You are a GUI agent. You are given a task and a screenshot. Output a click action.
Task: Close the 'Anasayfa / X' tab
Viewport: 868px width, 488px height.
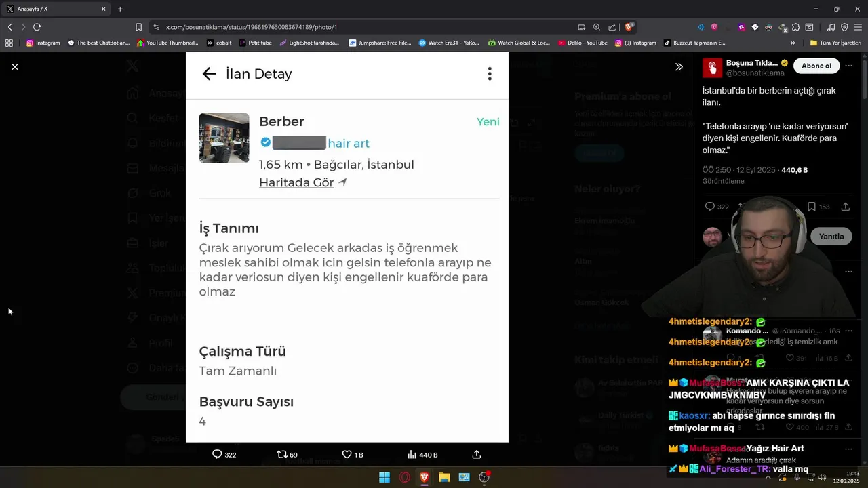tap(104, 9)
